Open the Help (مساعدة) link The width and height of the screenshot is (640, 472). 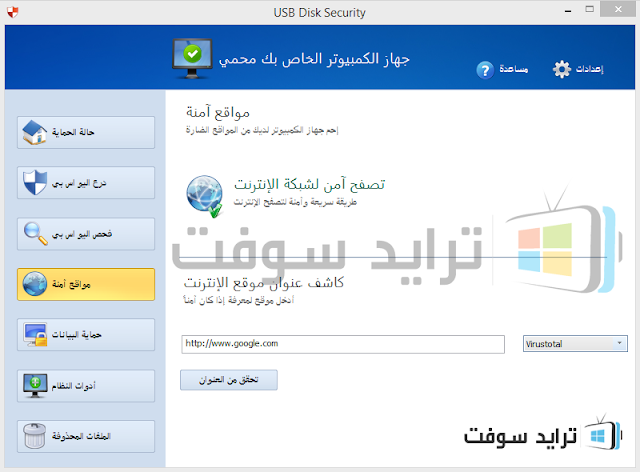[x=513, y=69]
